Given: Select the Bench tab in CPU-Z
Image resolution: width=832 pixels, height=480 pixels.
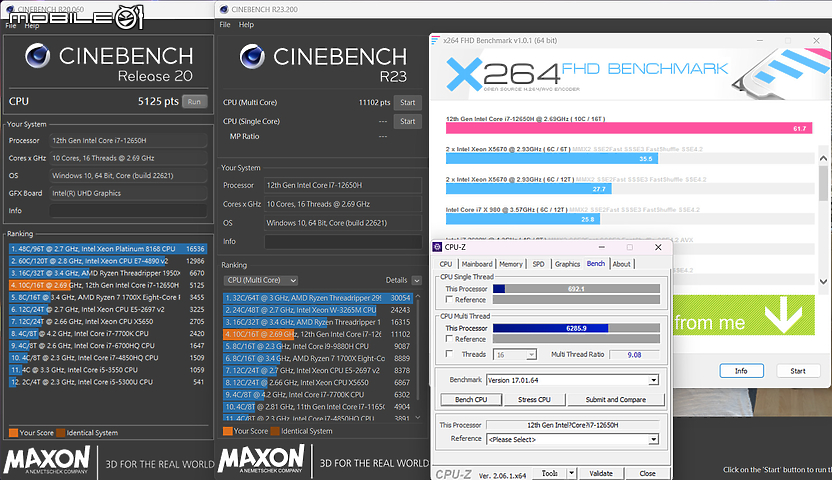Looking at the screenshot, I should (596, 264).
